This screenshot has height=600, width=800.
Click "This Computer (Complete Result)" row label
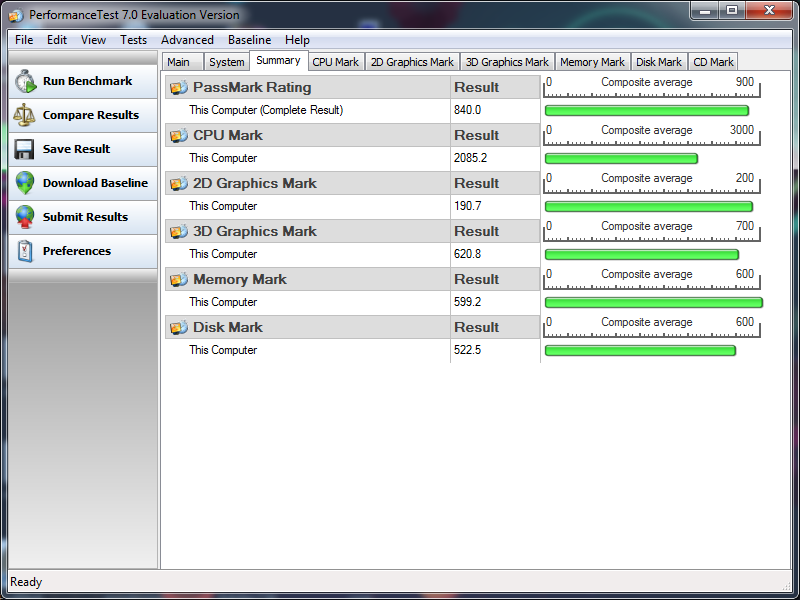(266, 110)
